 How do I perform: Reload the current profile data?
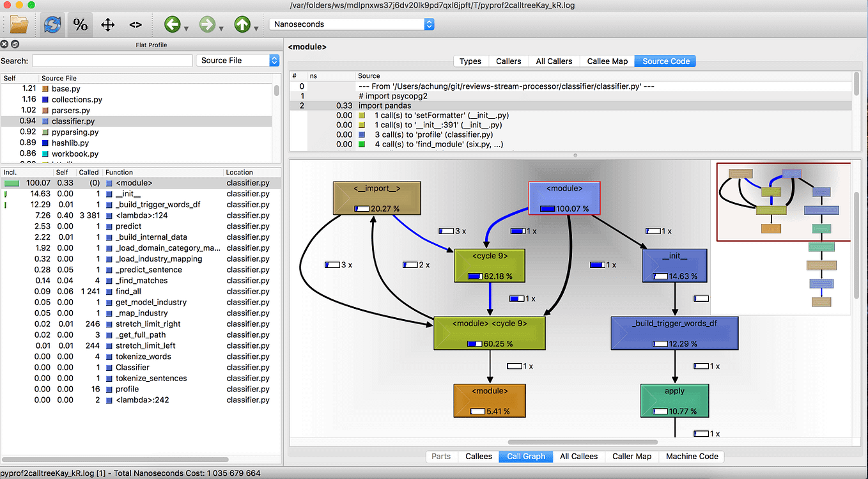pyautogui.click(x=51, y=24)
